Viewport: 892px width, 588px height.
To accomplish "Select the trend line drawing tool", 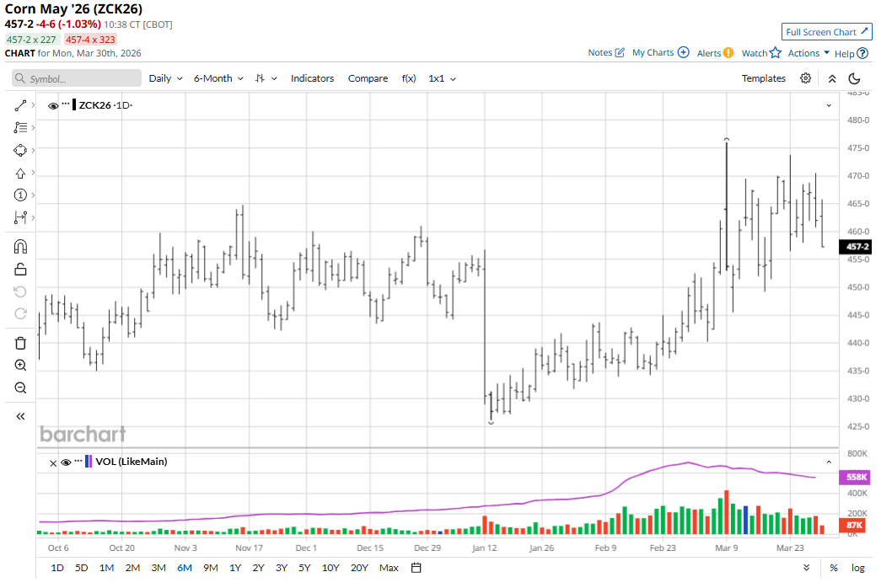I will tap(20, 106).
